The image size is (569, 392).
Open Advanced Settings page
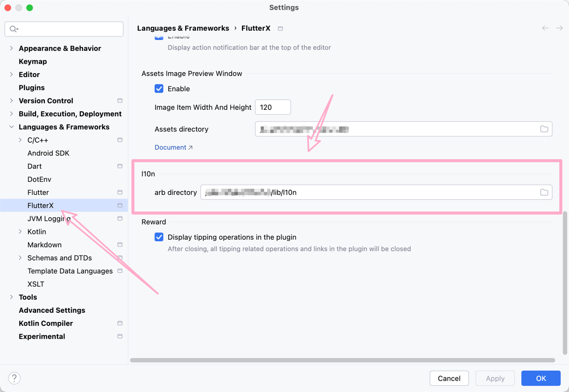(52, 310)
